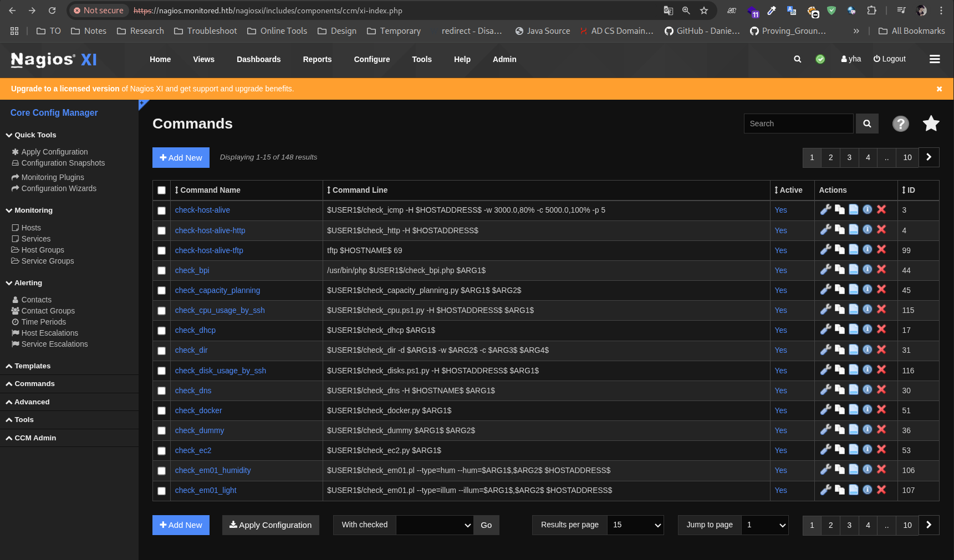This screenshot has width=954, height=560.
Task: Click the wrench edit icon for check-host-alive
Action: (x=825, y=209)
